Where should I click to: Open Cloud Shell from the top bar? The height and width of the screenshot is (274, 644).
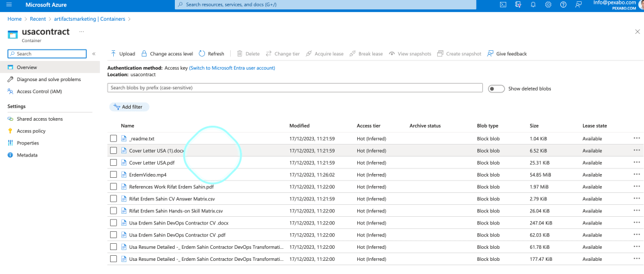click(x=502, y=5)
